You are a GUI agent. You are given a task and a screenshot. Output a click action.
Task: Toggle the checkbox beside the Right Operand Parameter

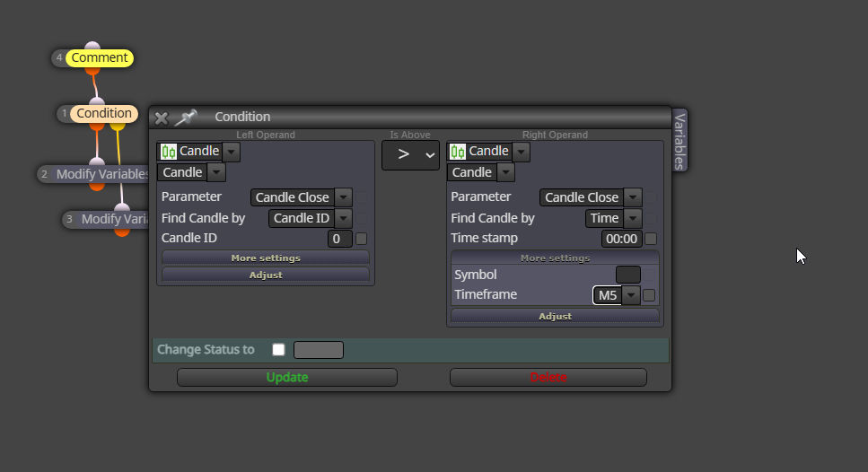(x=651, y=197)
